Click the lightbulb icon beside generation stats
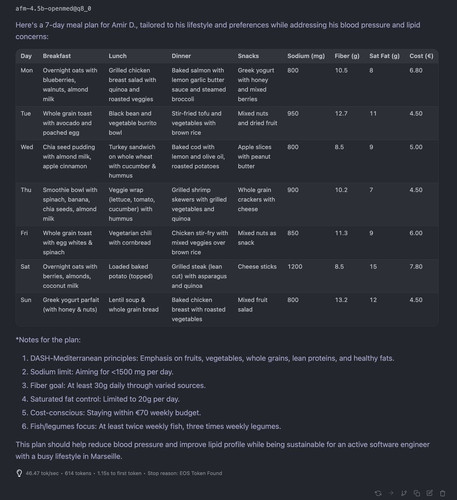457x500 pixels. click(19, 473)
